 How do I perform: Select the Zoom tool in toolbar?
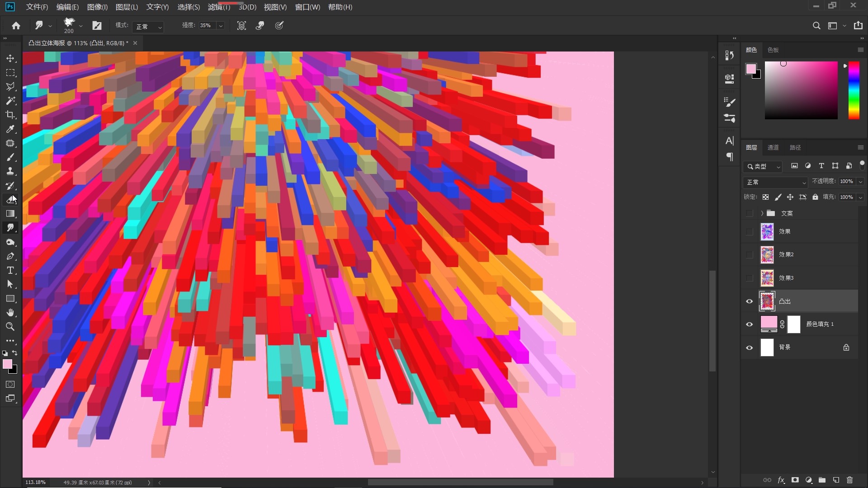(x=10, y=327)
